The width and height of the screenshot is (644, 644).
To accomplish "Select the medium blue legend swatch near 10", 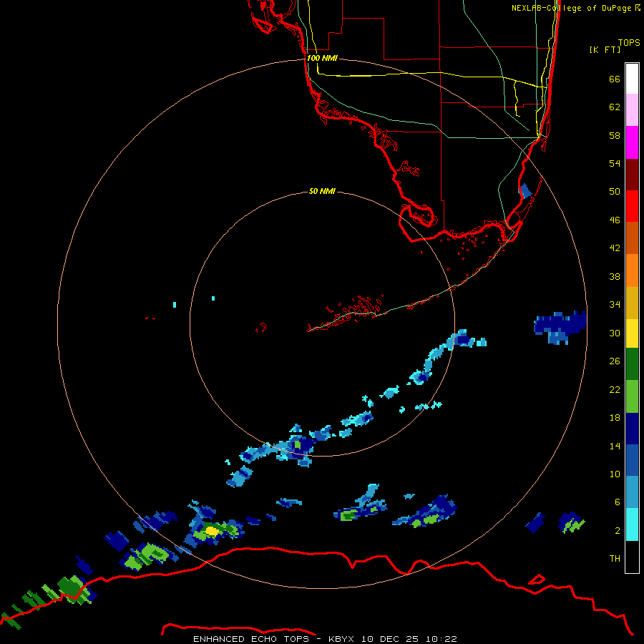I will [632, 460].
